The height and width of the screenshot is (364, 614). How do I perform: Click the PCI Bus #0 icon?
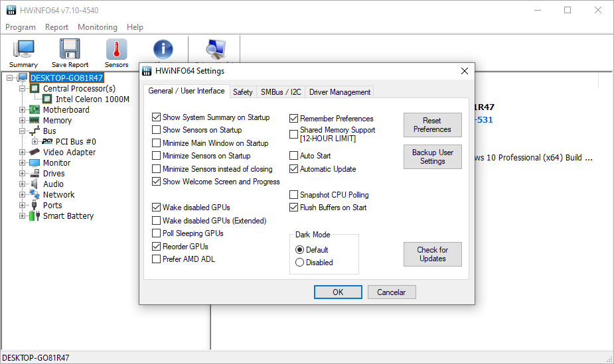coord(47,141)
